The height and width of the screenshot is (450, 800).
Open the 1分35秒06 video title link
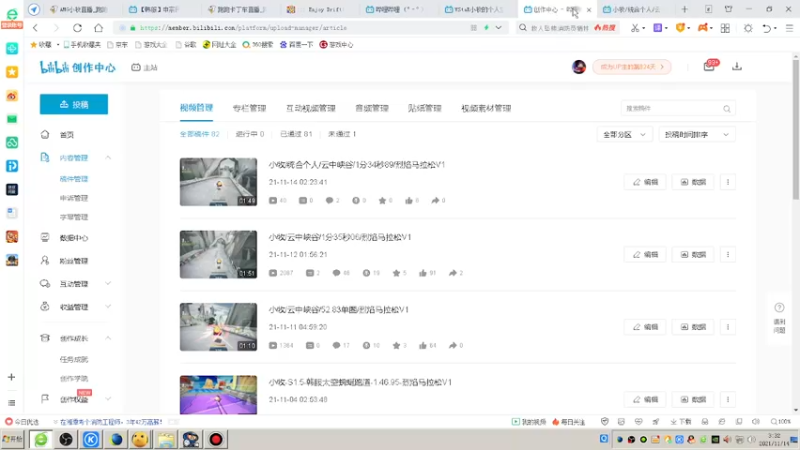[340, 237]
